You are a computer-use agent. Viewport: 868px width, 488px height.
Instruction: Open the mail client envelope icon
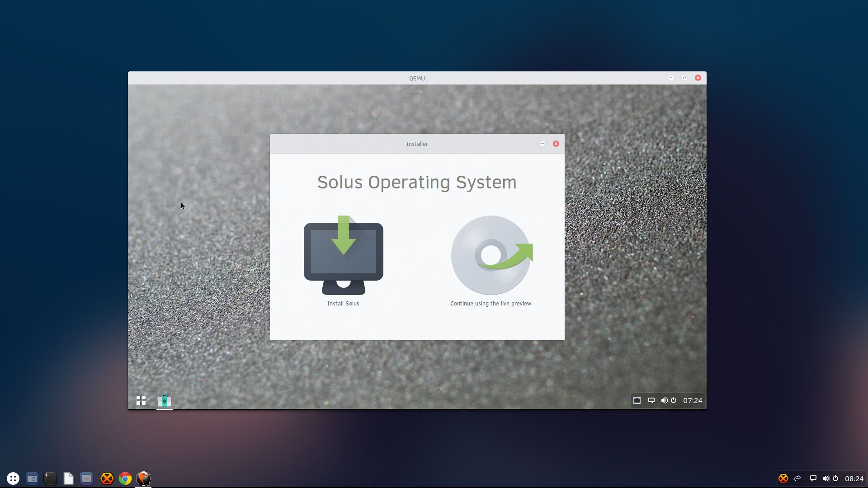tap(86, 479)
